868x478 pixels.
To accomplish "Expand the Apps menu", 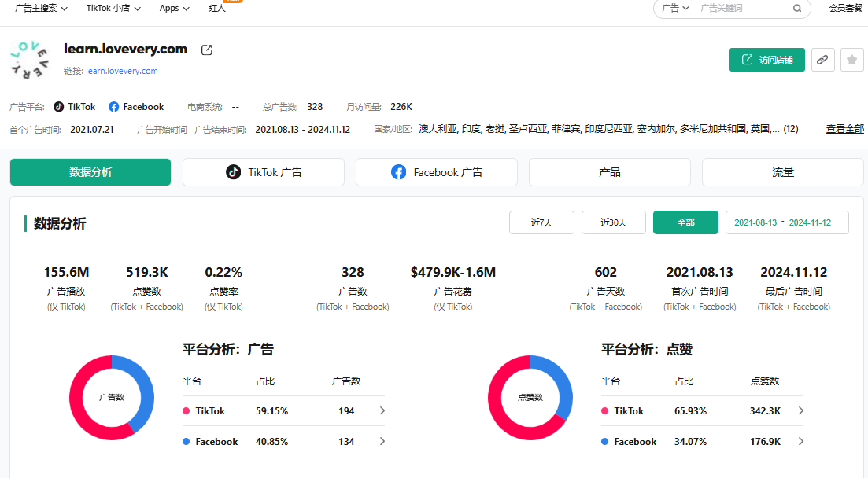I will coord(175,9).
